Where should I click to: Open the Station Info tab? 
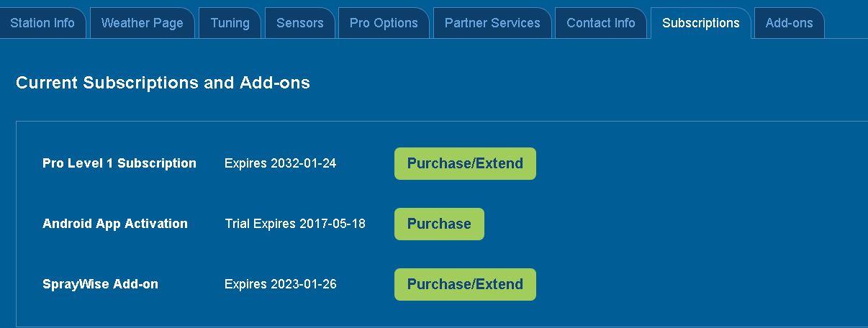pos(42,23)
